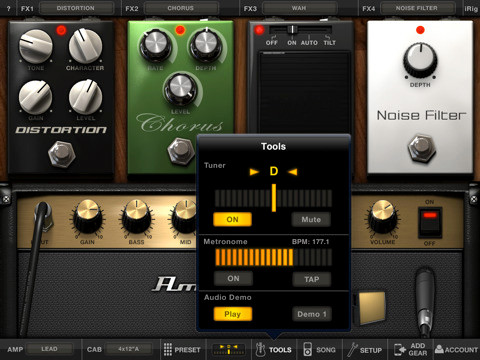Open the FX3 Wah effect selector
The image size is (480, 360).
(299, 8)
